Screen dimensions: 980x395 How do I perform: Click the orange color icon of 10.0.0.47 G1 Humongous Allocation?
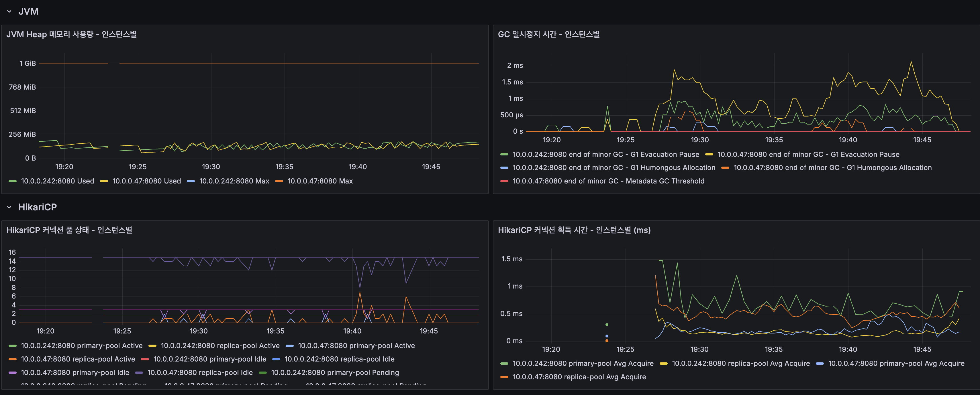(x=725, y=168)
